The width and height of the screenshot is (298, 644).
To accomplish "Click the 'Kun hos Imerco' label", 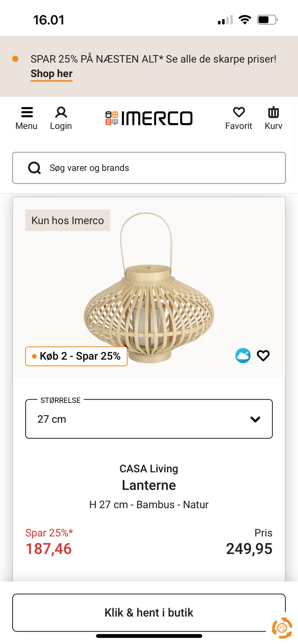I will click(68, 220).
